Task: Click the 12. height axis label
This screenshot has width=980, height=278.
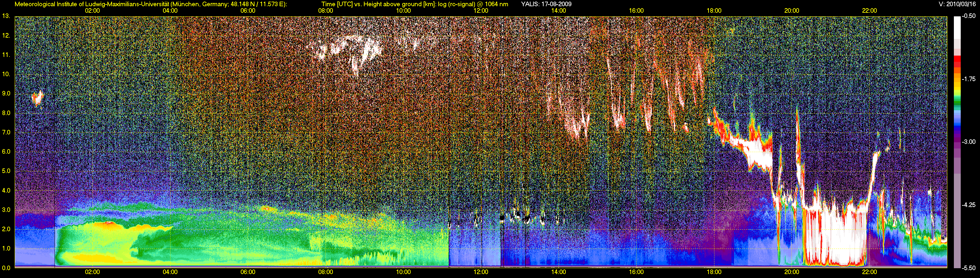Action: [x=6, y=35]
